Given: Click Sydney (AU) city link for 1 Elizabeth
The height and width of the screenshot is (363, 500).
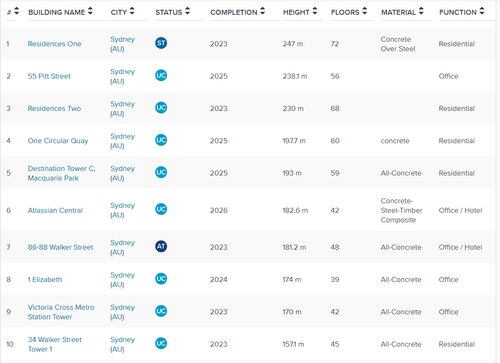Looking at the screenshot, I should tap(122, 280).
